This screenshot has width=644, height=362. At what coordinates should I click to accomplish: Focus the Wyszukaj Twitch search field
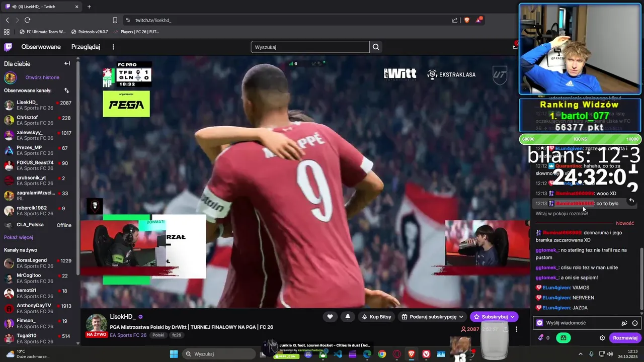(x=310, y=47)
